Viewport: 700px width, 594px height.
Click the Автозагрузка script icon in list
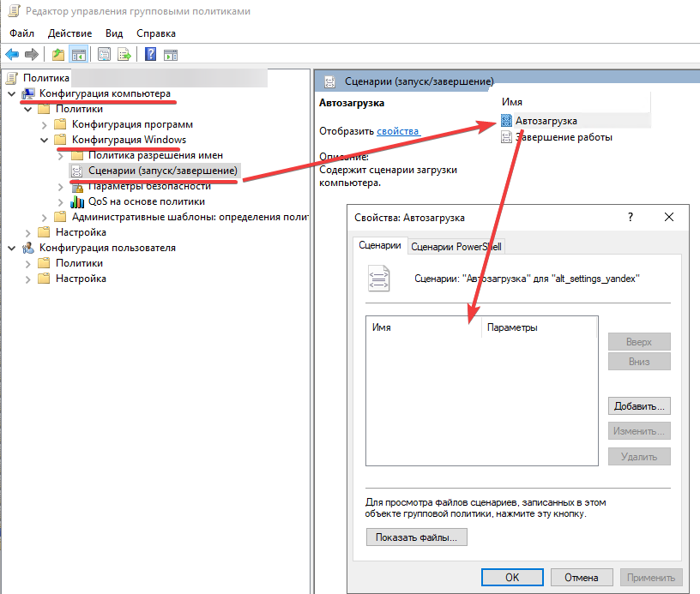point(506,120)
